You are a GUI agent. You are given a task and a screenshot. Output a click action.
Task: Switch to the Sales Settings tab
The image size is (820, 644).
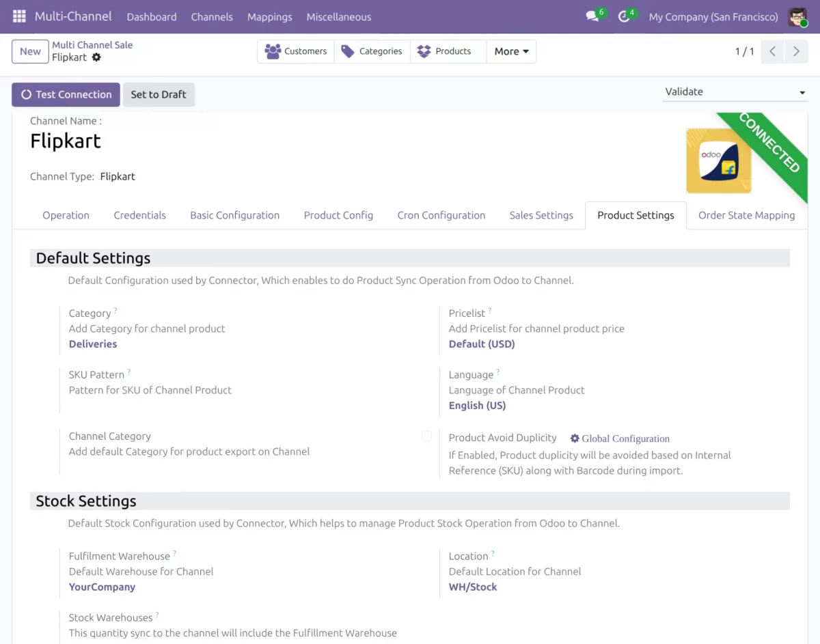pyautogui.click(x=541, y=215)
